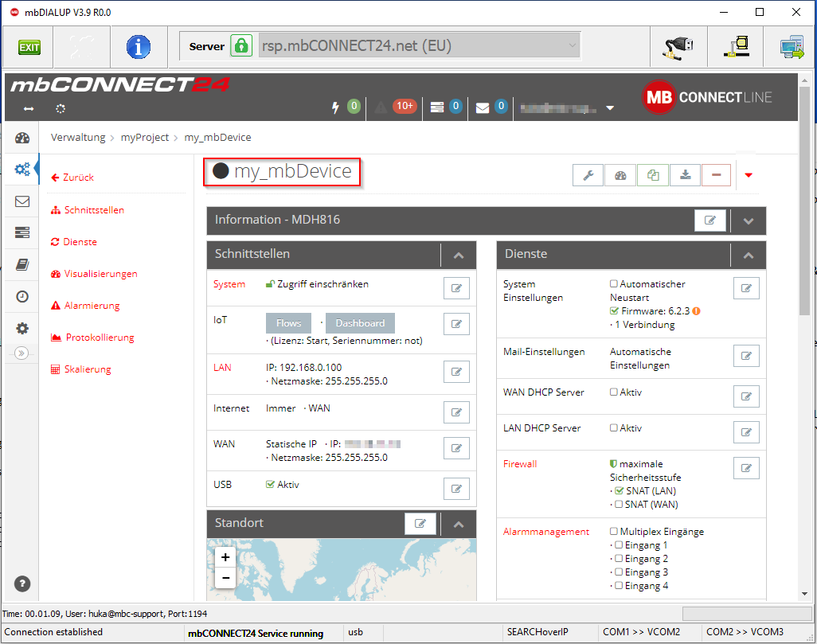The width and height of the screenshot is (817, 644).
Task: Open the clock history sidebar icon
Action: tap(22, 296)
